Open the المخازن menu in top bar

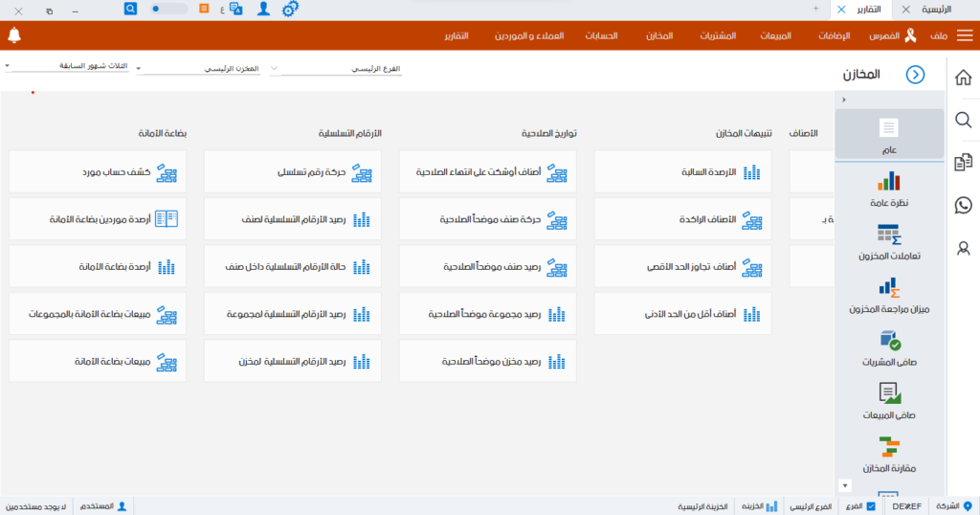click(659, 36)
